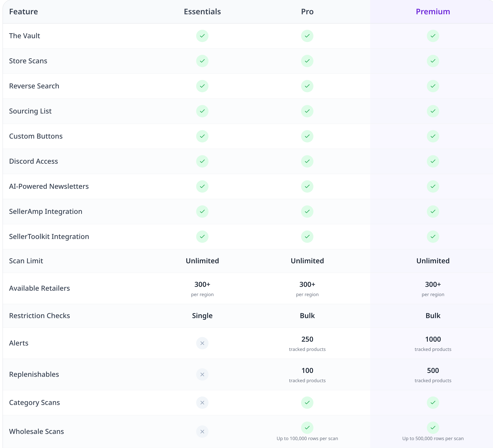Image resolution: width=493 pixels, height=448 pixels.
Task: Click SellerToolkit Integration checkmark under Essentials
Action: point(202,237)
